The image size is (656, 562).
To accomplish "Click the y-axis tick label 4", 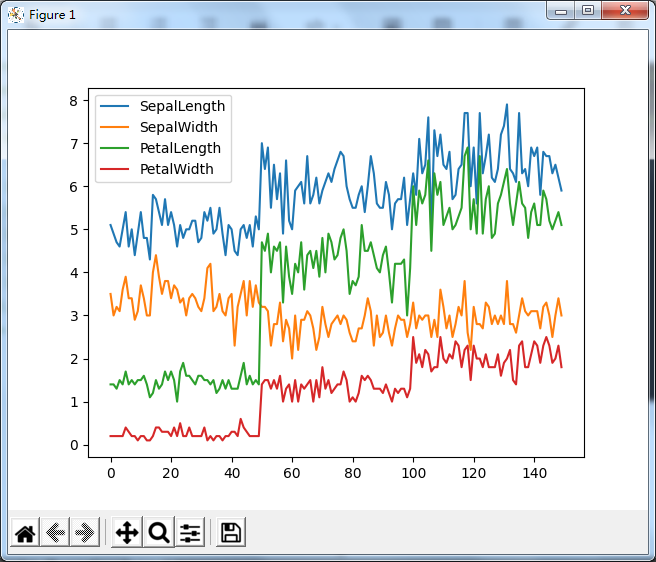I will [74, 273].
